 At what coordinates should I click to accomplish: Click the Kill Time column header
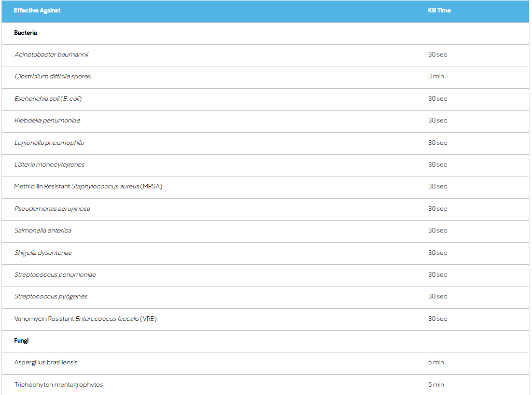click(x=439, y=10)
